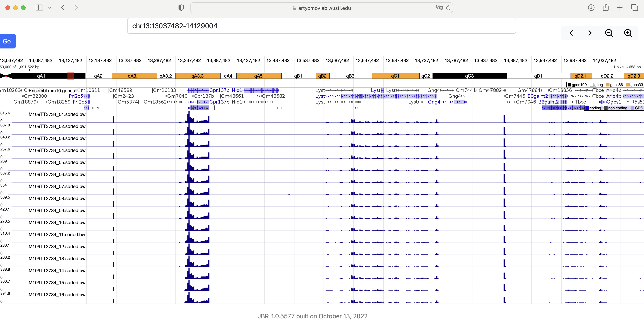Reload the current page
Screen dimensions: 644x323
(448, 8)
